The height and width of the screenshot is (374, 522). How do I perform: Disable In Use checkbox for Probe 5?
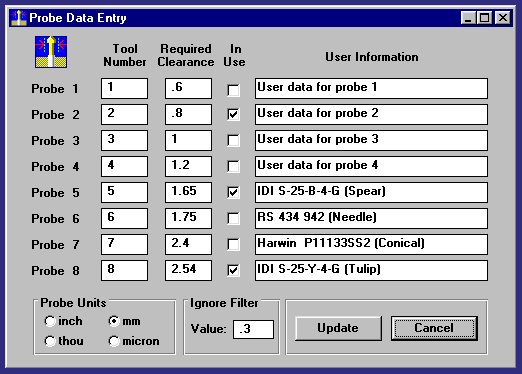233,192
